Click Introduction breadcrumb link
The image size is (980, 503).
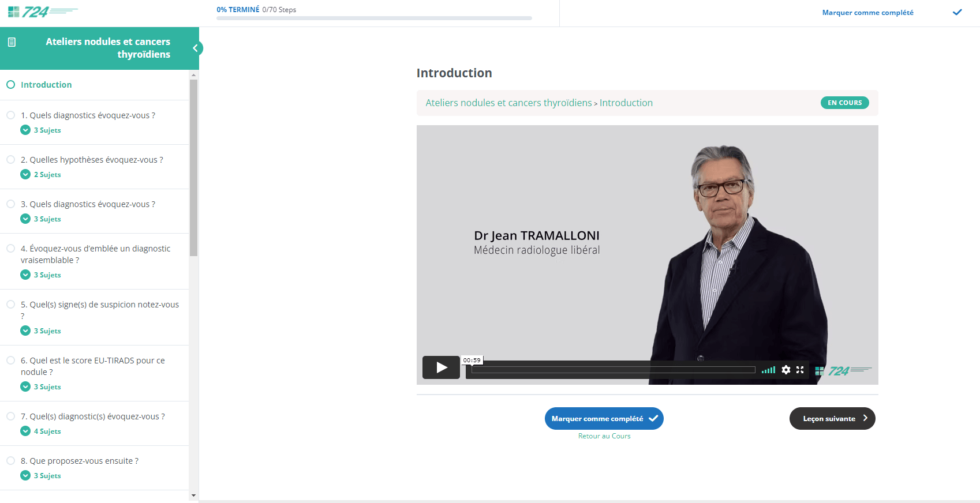point(626,103)
